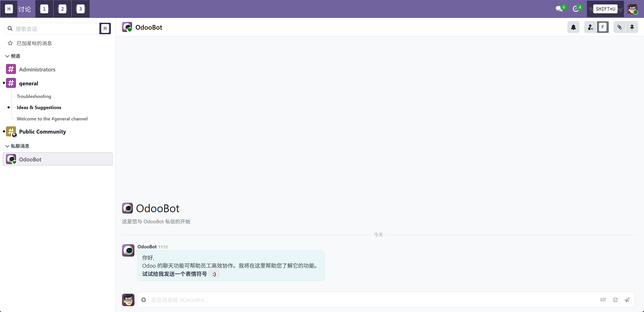
Task: Click the header button labeled F
Action: [603, 27]
